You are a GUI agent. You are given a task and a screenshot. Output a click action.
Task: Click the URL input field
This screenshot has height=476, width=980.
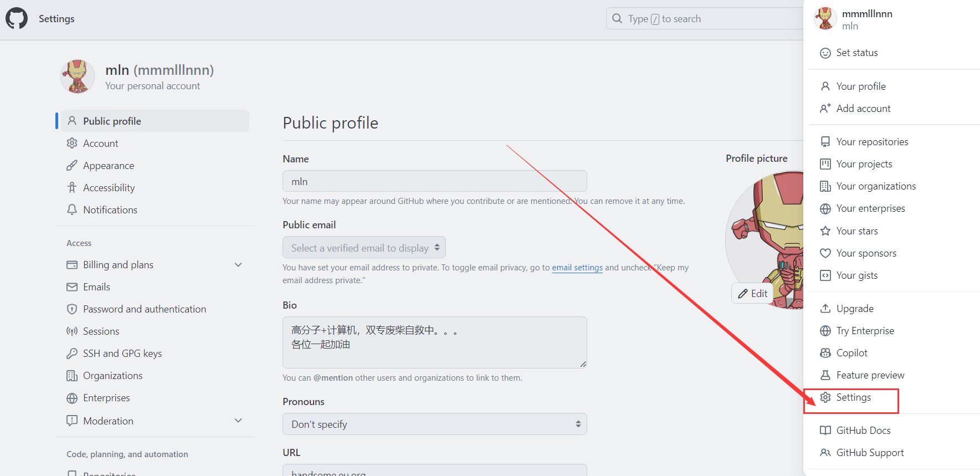tap(434, 470)
